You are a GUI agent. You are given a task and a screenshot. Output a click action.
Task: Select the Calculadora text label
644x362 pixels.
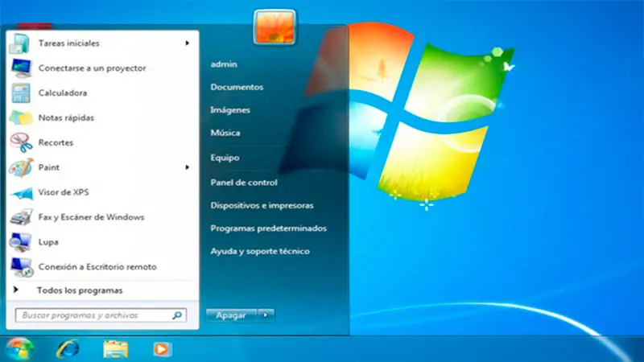click(x=63, y=93)
